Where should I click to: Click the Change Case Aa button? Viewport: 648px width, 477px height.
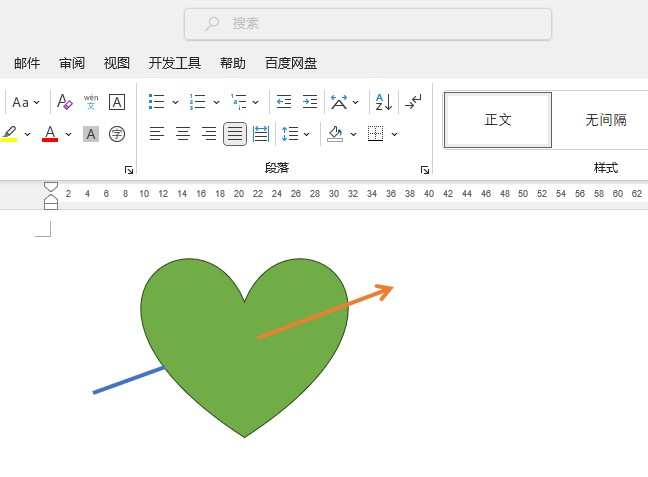[x=20, y=102]
